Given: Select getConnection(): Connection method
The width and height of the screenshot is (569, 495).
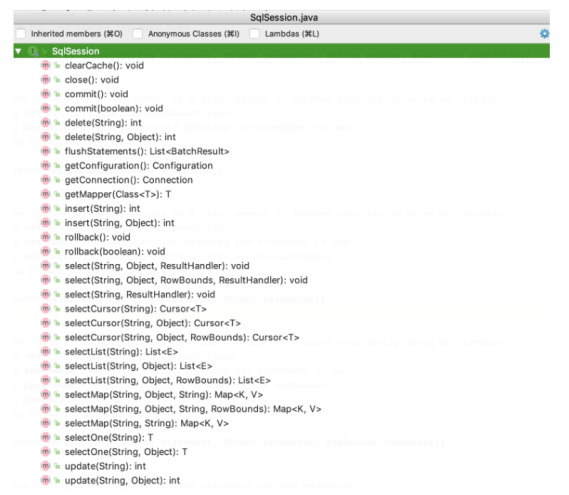Looking at the screenshot, I should (x=128, y=180).
